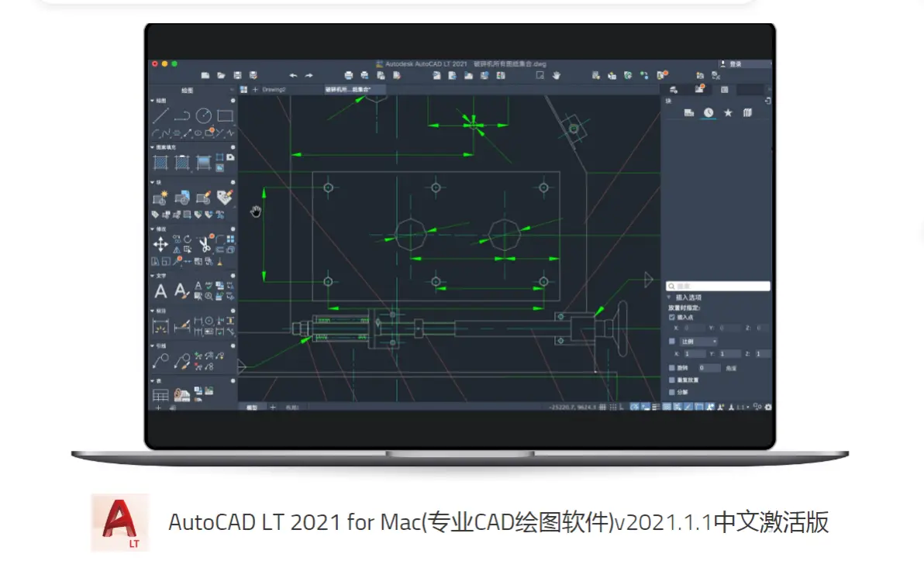Enable the 旋转 rotation checkbox
This screenshot has height=564, width=924.
click(672, 368)
